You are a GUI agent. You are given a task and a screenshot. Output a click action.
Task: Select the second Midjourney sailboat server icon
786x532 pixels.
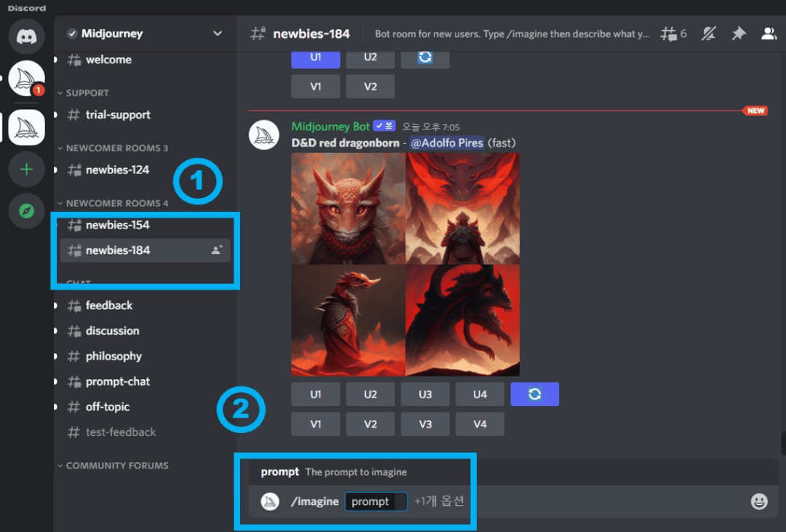tap(26, 127)
